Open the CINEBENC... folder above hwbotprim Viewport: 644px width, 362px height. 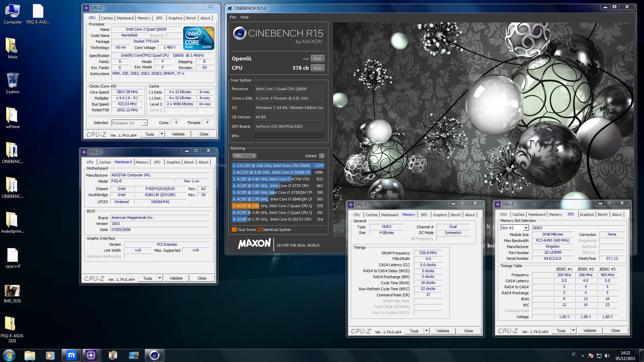[x=12, y=188]
